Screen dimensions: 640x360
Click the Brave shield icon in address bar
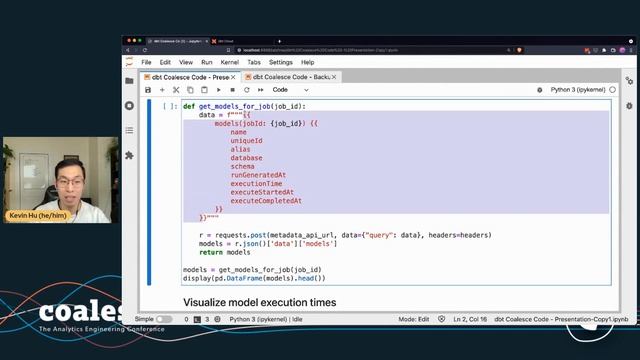[x=519, y=50]
